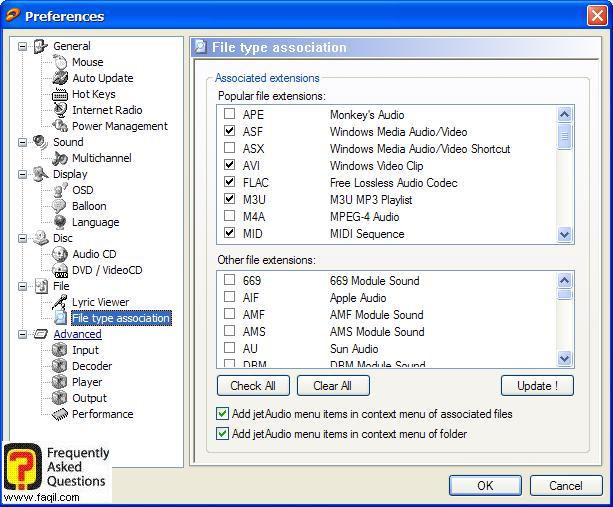This screenshot has width=613, height=507.
Task: Select the Internet Radio icon
Action: [60, 110]
